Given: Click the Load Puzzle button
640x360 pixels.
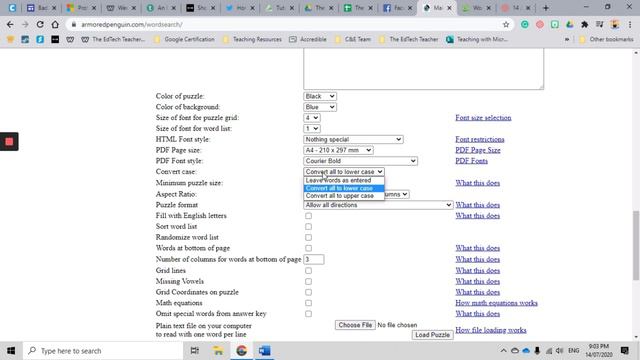Looking at the screenshot, I should 432,335.
